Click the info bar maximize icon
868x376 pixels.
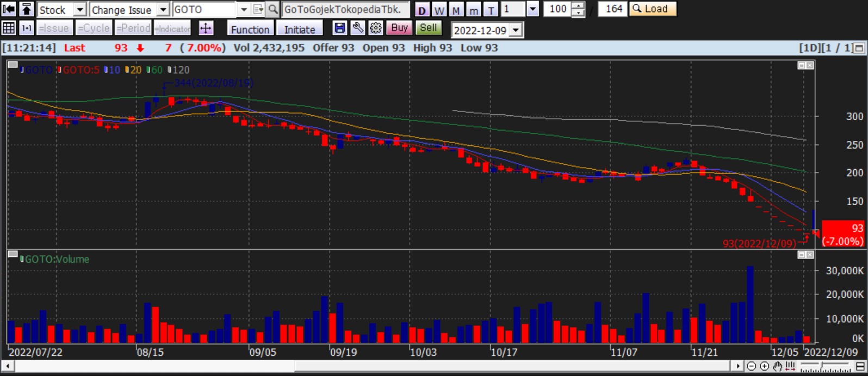click(x=859, y=48)
